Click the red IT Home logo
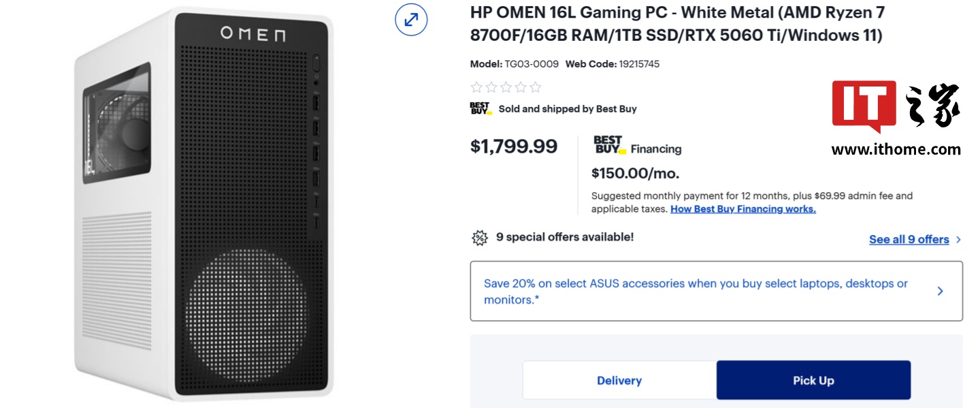 click(x=864, y=106)
